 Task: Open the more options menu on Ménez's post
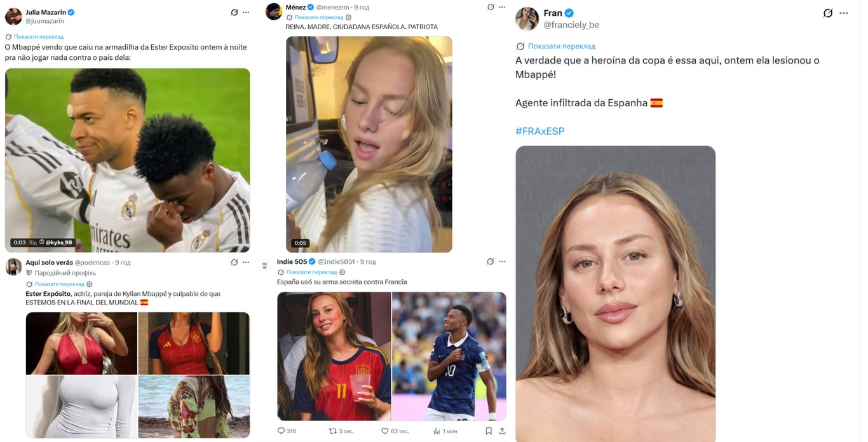click(x=502, y=7)
